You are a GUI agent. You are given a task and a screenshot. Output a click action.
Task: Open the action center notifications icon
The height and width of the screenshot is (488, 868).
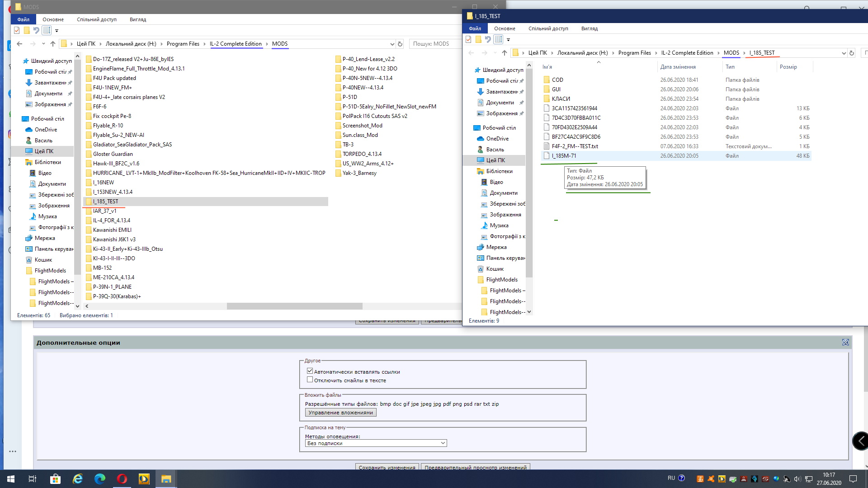point(853,479)
